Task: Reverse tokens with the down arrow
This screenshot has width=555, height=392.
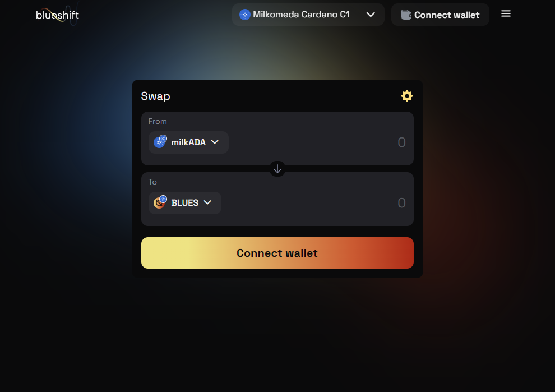Action: pyautogui.click(x=277, y=169)
